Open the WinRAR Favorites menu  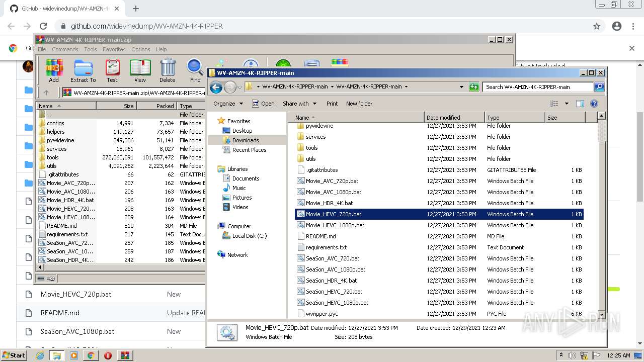[114, 49]
